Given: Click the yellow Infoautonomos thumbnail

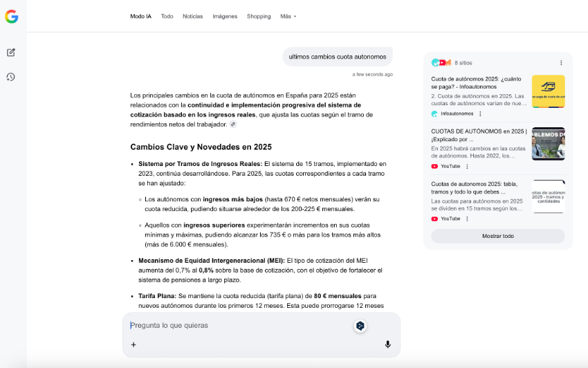Looking at the screenshot, I should point(549,91).
